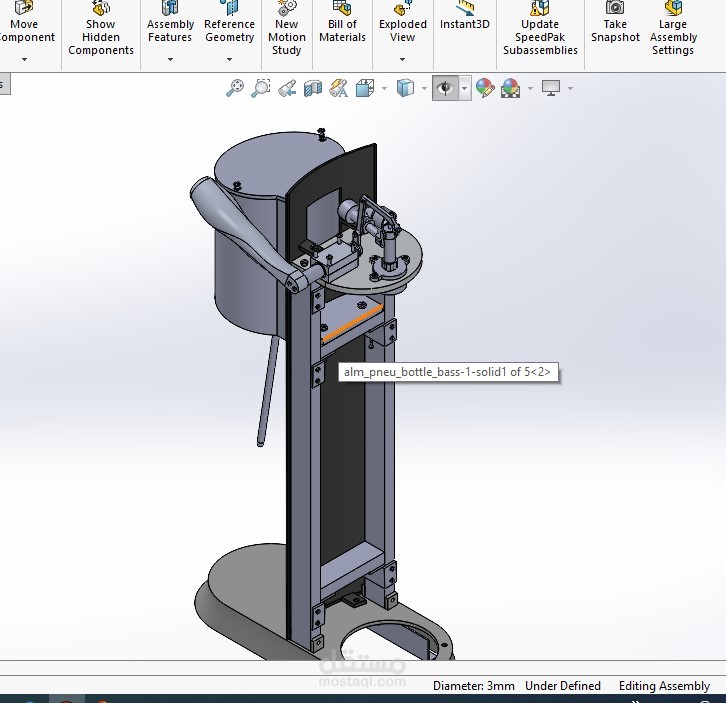This screenshot has width=726, height=703.
Task: Activate Section View tool
Action: coord(313,88)
